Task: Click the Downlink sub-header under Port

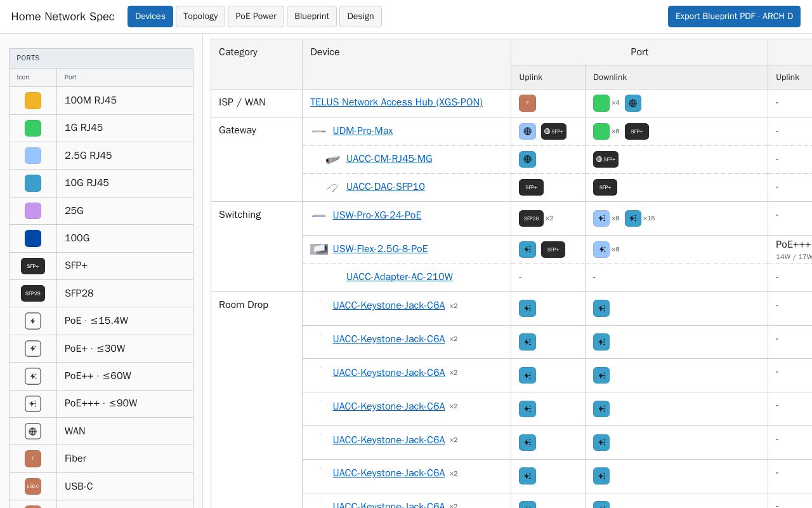Action: point(676,77)
